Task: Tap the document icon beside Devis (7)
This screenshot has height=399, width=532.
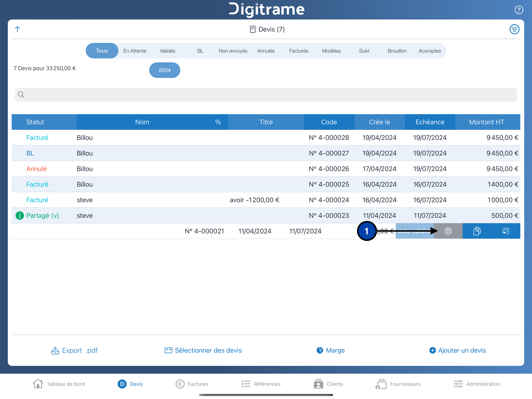Action: coord(253,29)
